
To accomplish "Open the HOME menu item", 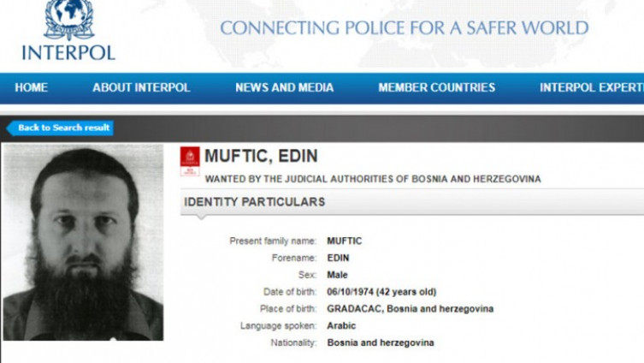I will pyautogui.click(x=32, y=87).
